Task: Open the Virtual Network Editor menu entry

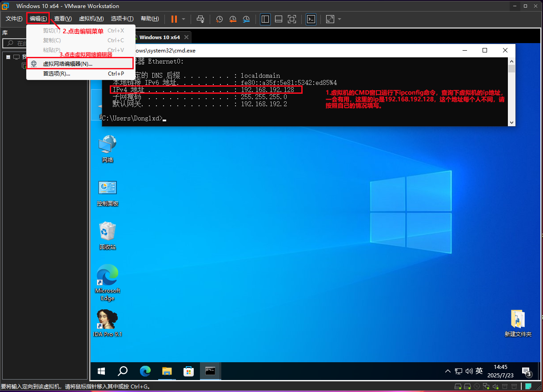Action: [68, 64]
